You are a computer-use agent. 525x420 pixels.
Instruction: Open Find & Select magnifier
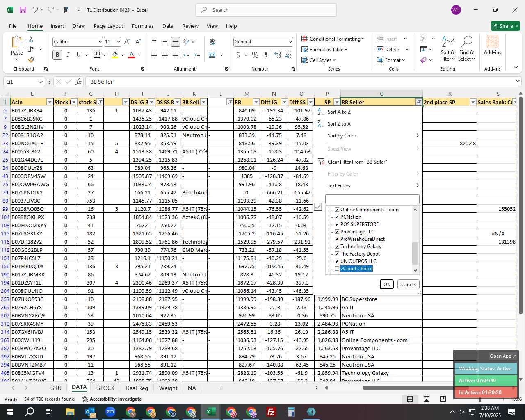point(466,49)
